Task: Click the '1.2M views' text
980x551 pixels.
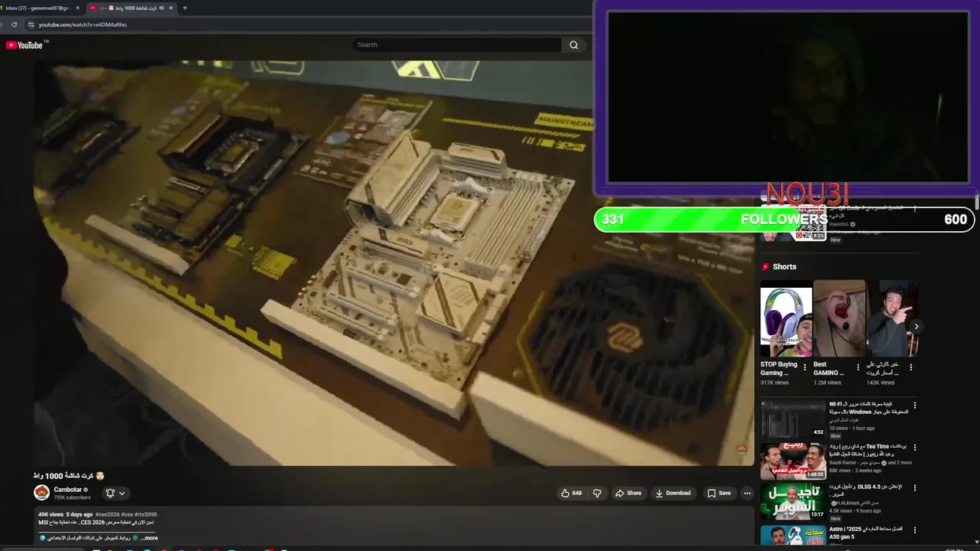Action: [827, 383]
